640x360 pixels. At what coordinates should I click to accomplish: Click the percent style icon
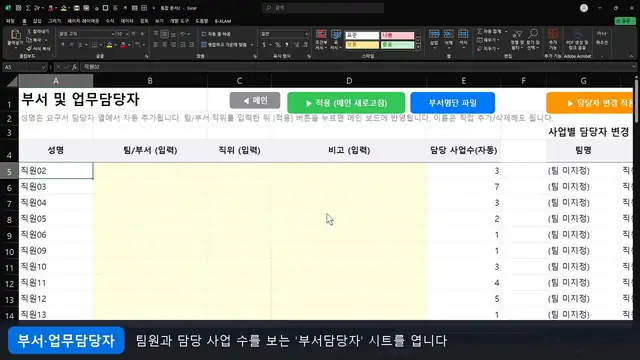(x=278, y=44)
